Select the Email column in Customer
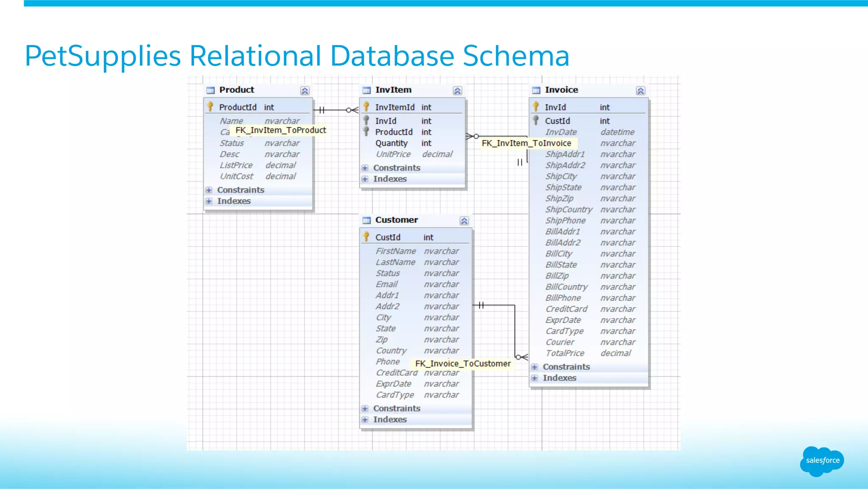Screen dimensions: 868x489 (x=416, y=285)
